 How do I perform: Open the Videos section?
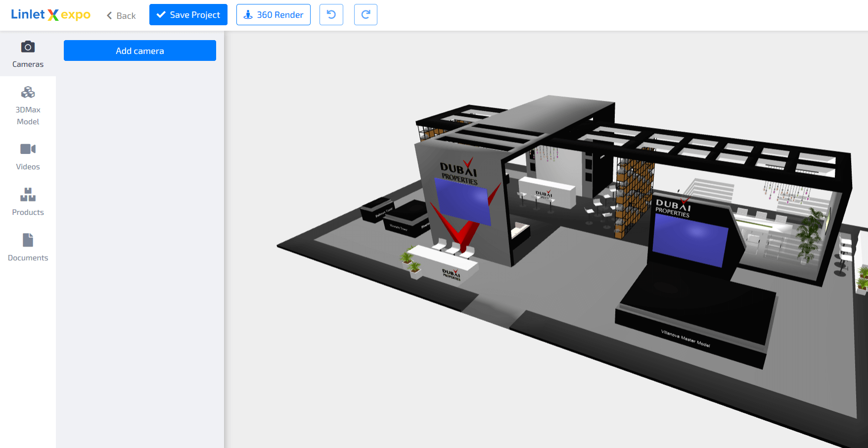(28, 156)
